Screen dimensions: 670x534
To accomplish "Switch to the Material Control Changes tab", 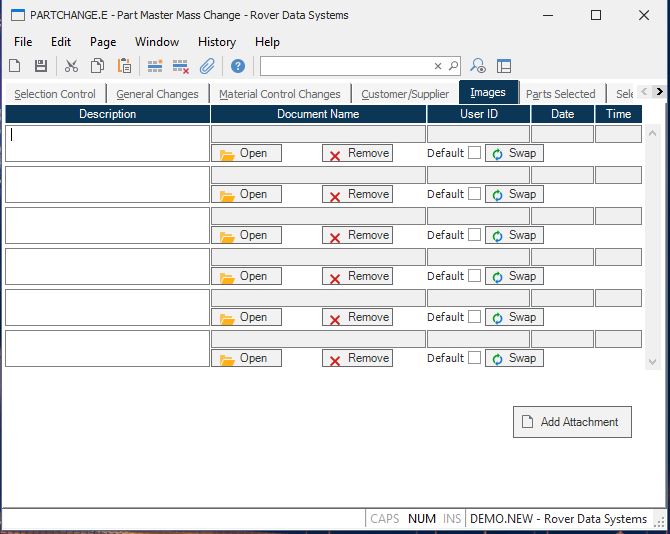I will [x=280, y=94].
